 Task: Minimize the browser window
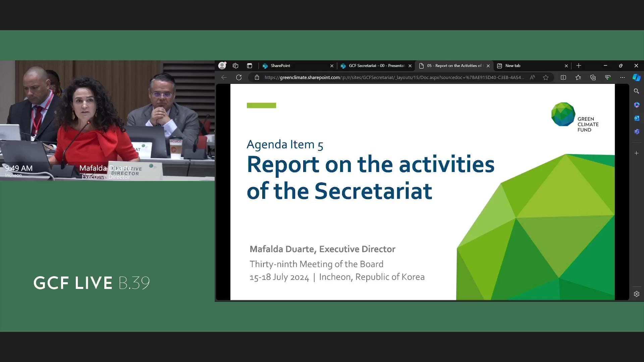605,66
